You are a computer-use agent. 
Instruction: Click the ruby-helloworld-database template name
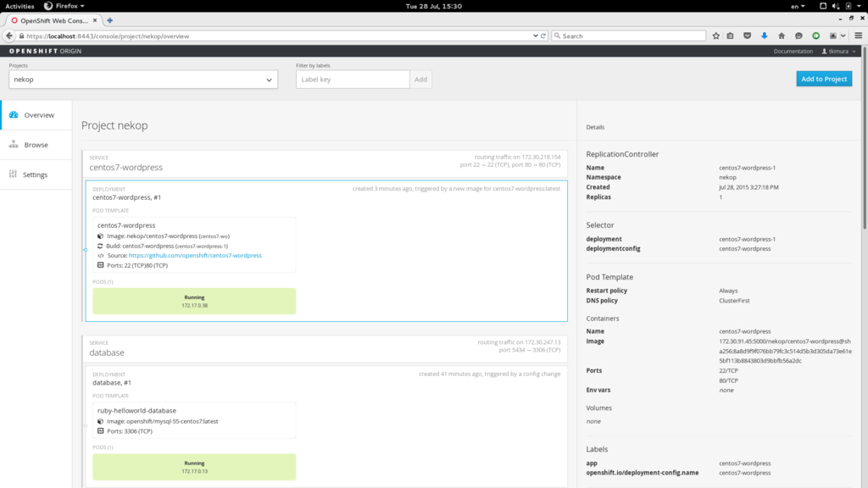click(136, 411)
